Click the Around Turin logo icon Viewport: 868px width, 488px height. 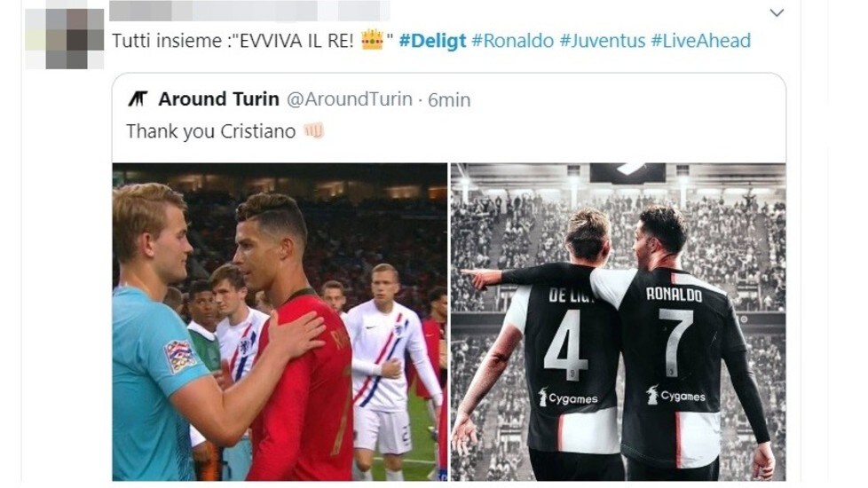click(x=138, y=99)
